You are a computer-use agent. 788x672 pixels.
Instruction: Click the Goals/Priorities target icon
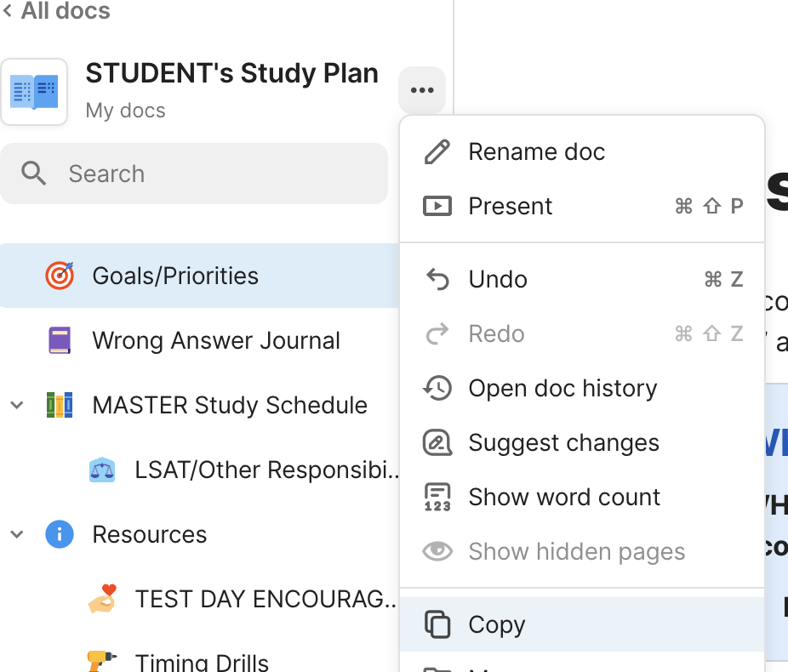(60, 276)
